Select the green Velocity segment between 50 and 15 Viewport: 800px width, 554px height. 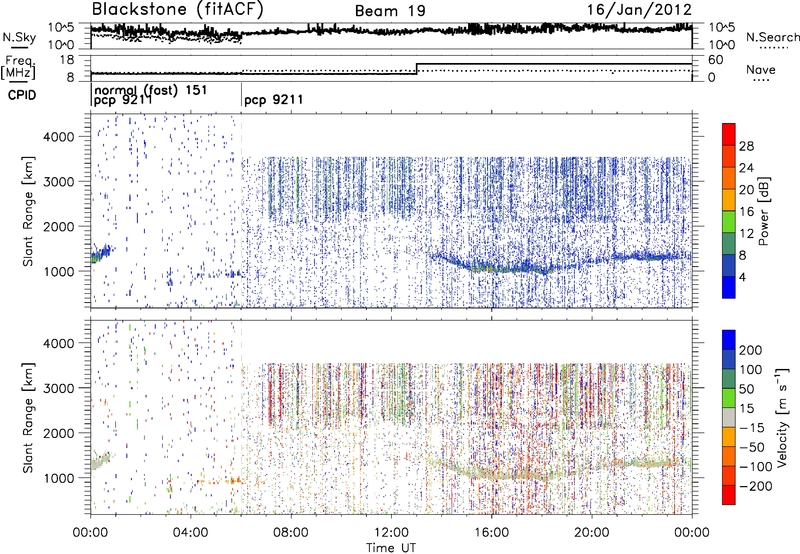(x=729, y=398)
